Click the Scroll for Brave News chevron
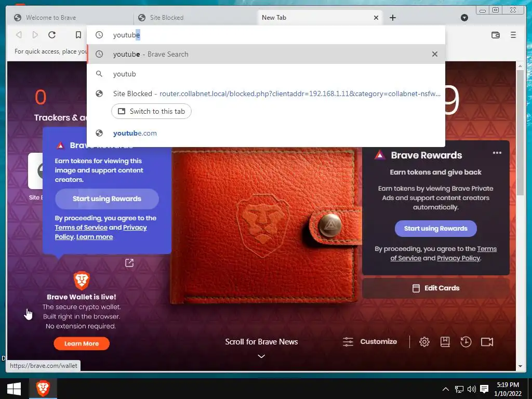Image resolution: width=532 pixels, height=399 pixels. [x=261, y=356]
